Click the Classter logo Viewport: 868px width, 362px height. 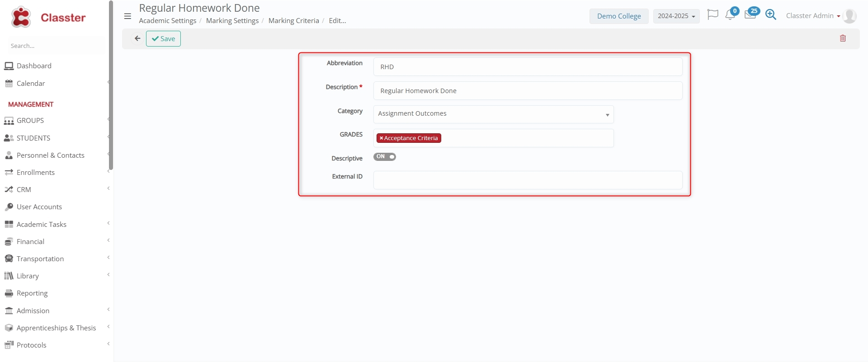click(48, 18)
